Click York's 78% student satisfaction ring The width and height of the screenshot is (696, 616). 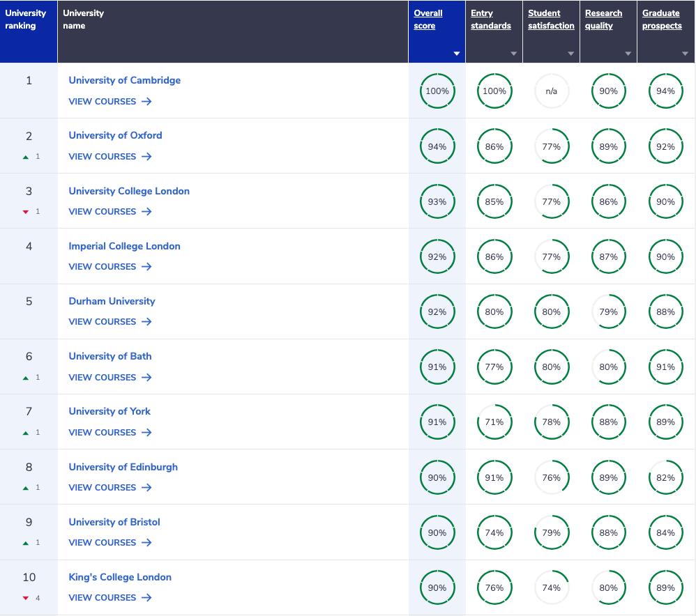552,422
